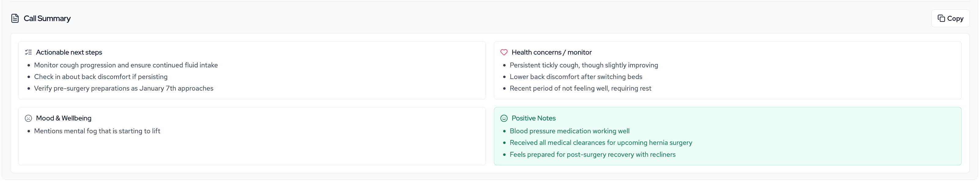Viewport: 980px width, 183px height.
Task: Click the smiley icon next to Positive Notes
Action: 504,118
